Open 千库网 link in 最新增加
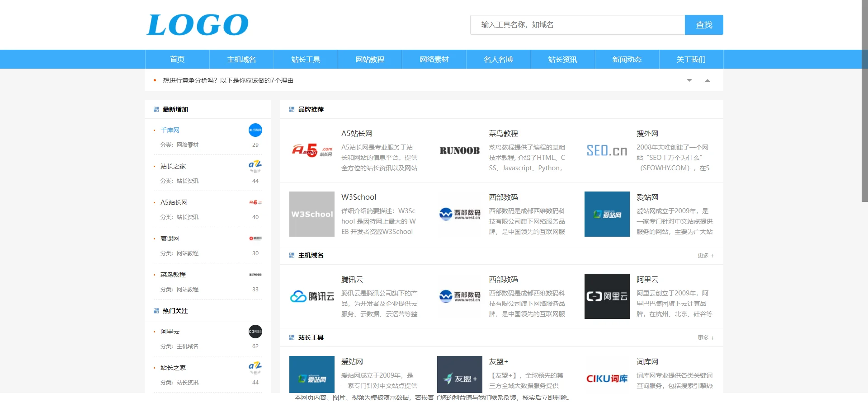The width and height of the screenshot is (868, 402). (x=170, y=130)
